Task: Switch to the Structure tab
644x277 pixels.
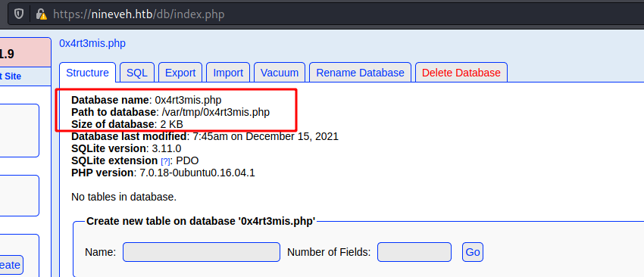Action: pyautogui.click(x=87, y=73)
